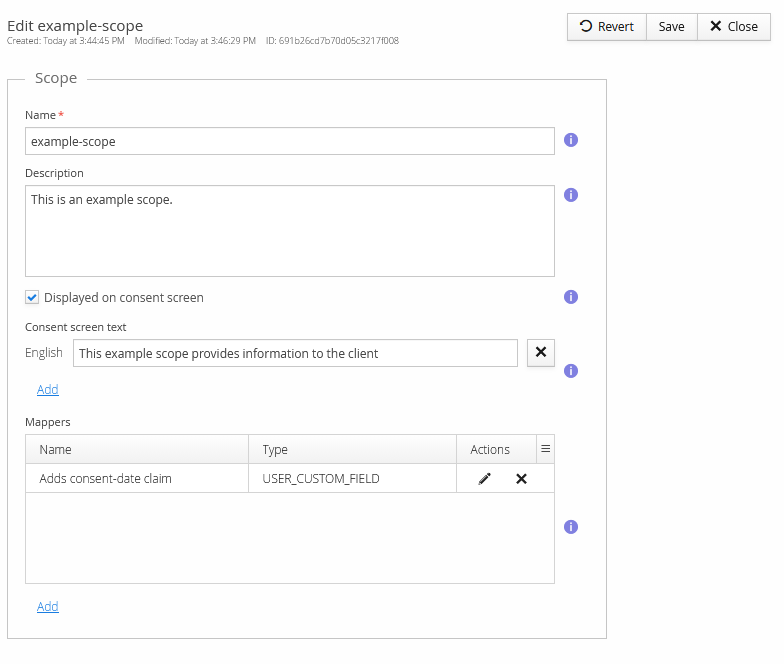784x664 pixels.
Task: Delete the Adds consent-date claim mapper
Action: click(521, 479)
